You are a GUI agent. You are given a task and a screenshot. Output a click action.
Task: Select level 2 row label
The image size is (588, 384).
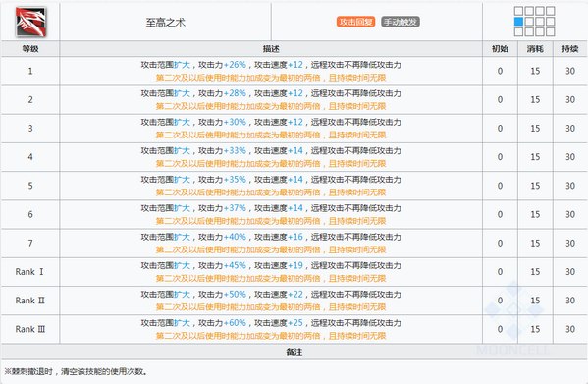(x=30, y=100)
